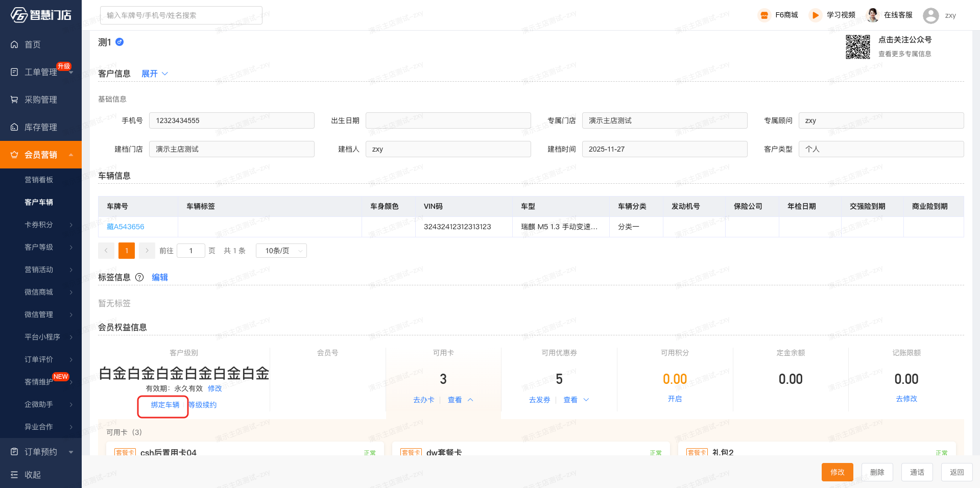Open 首页 from the sidebar
Screen dimensions: 980x488
[x=33, y=44]
